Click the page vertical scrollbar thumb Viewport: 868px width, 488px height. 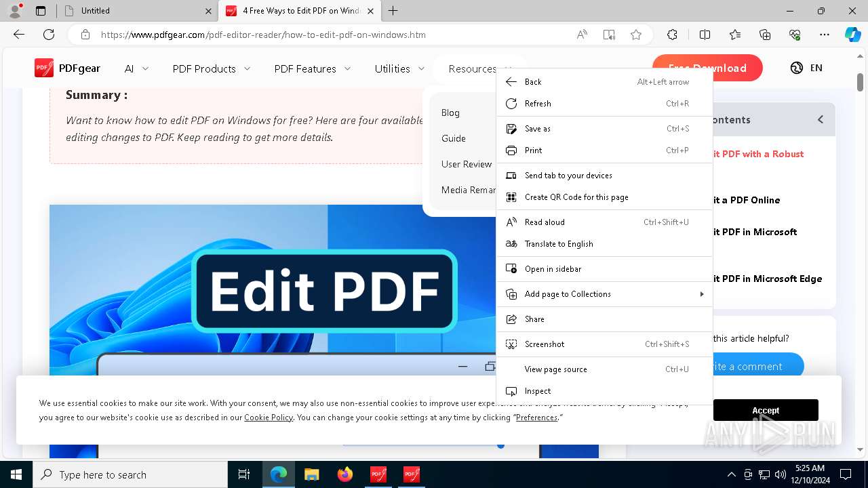pos(860,82)
